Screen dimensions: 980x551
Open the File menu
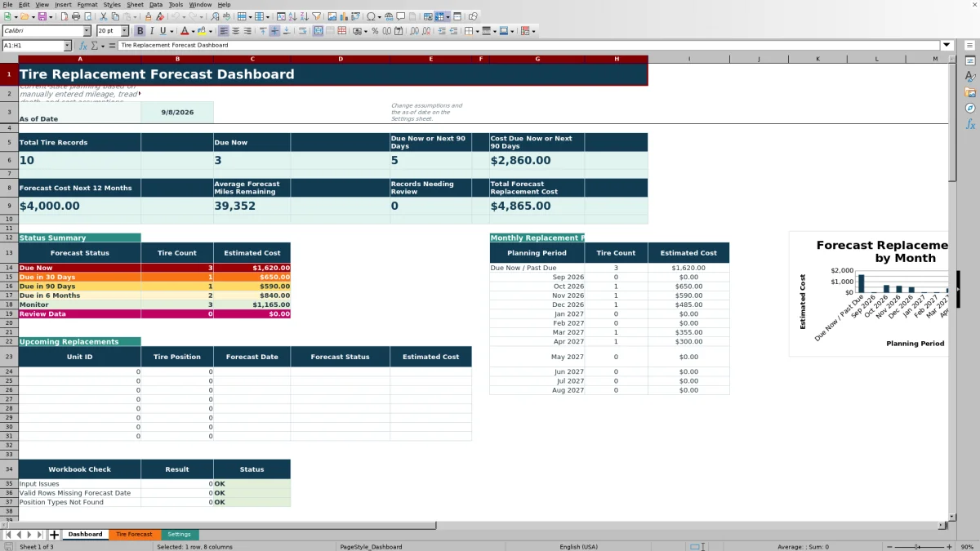click(7, 4)
